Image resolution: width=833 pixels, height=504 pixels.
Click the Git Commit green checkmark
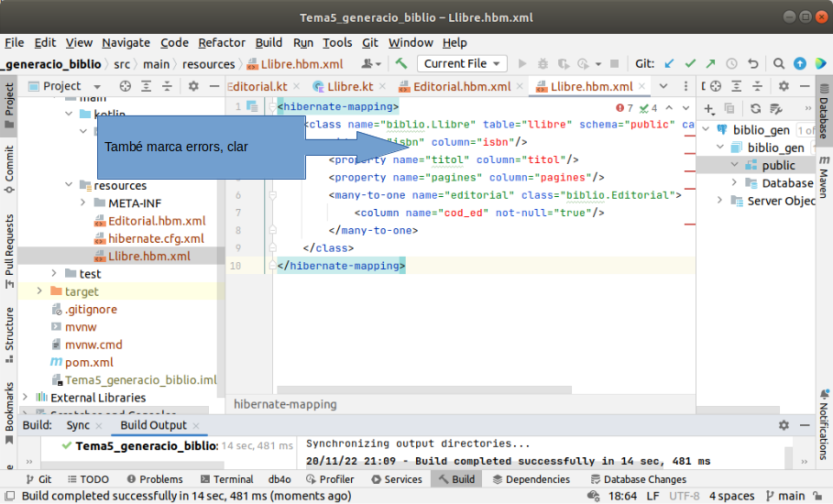click(x=690, y=64)
